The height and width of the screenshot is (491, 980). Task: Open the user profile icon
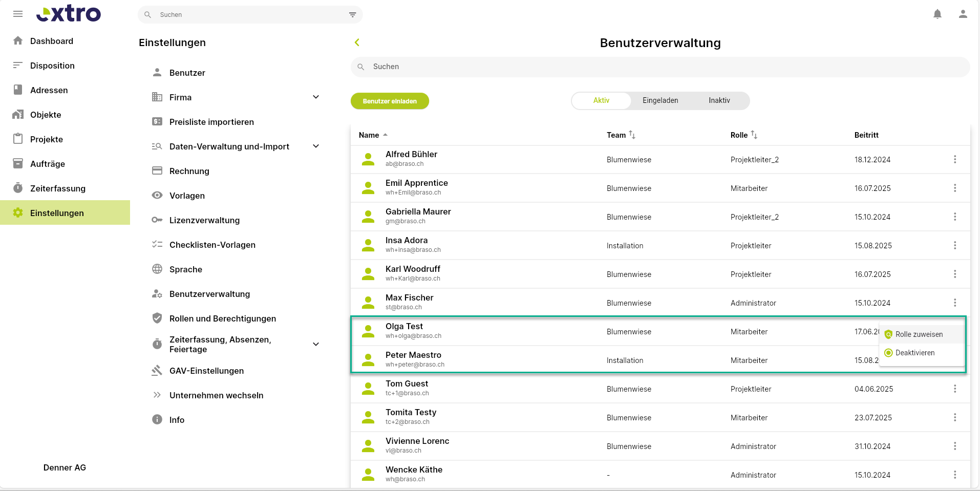(963, 14)
